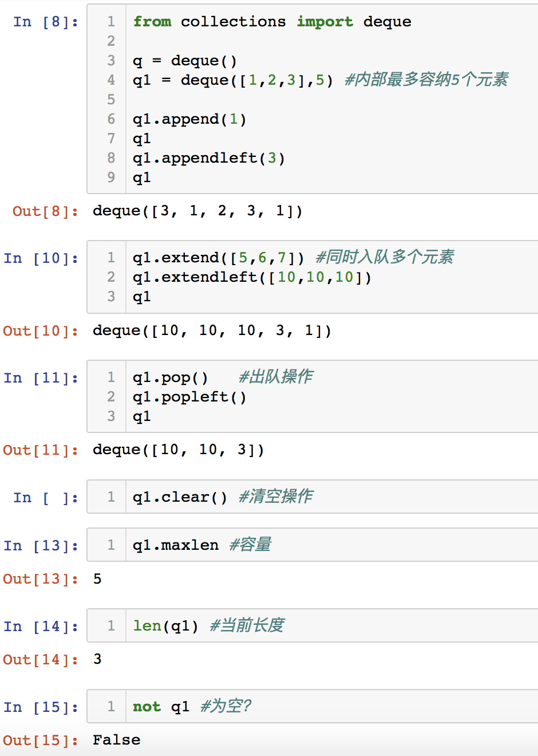This screenshot has width=538, height=756.
Task: Click the In [13] prompt label
Action: point(41,546)
